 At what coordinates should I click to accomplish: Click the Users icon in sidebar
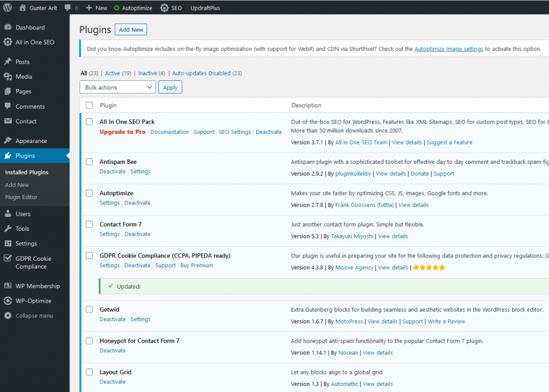[8, 214]
